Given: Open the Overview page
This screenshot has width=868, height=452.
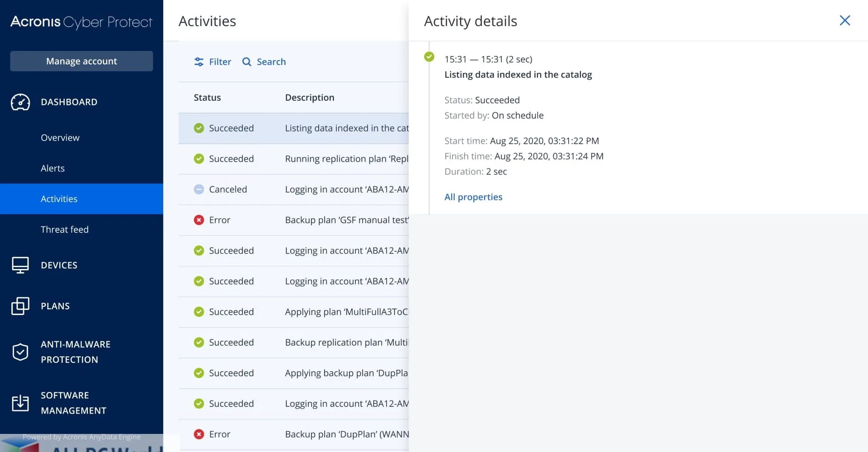Looking at the screenshot, I should (60, 137).
